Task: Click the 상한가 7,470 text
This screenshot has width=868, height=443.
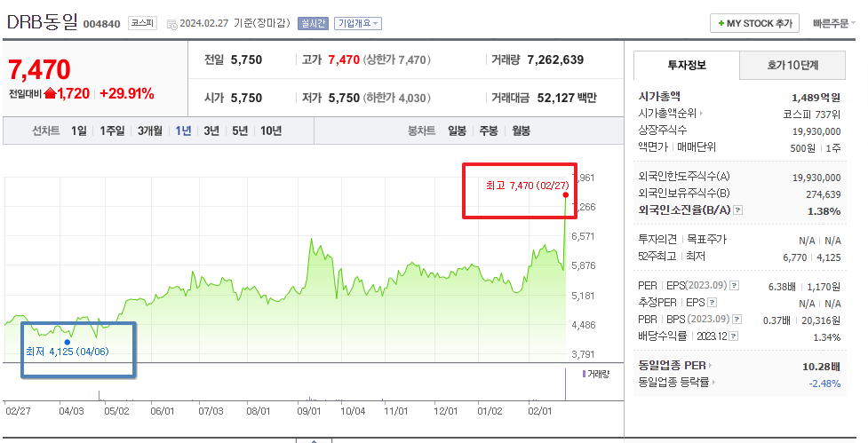Action: (x=397, y=59)
